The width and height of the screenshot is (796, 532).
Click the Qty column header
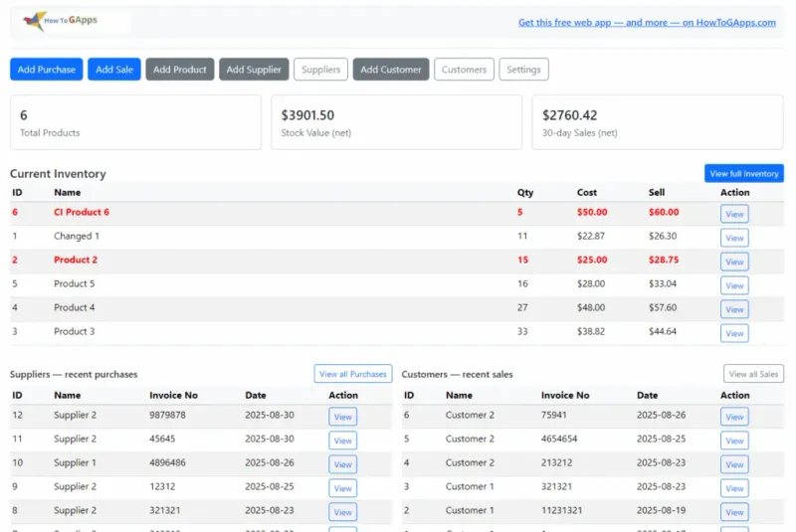tap(525, 192)
